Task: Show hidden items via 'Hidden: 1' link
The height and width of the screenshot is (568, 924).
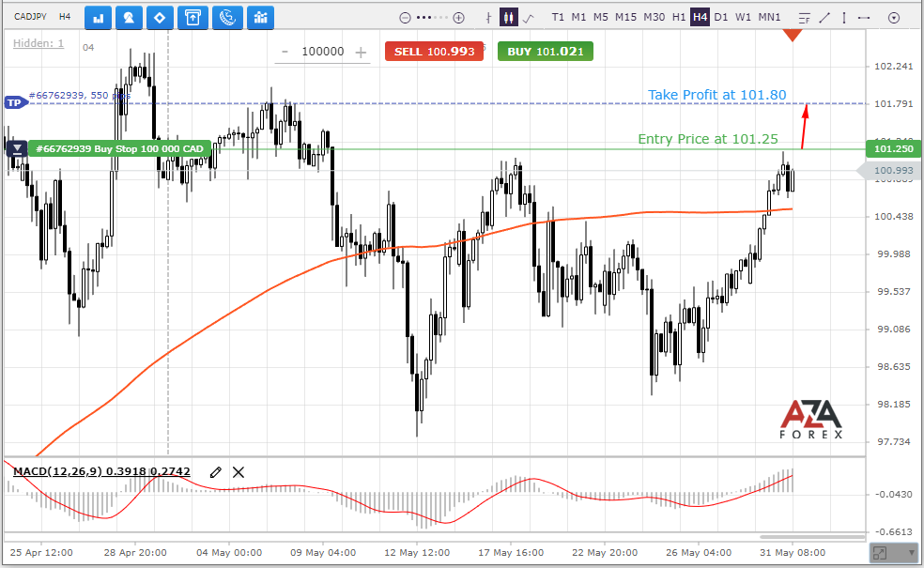Action: point(38,43)
